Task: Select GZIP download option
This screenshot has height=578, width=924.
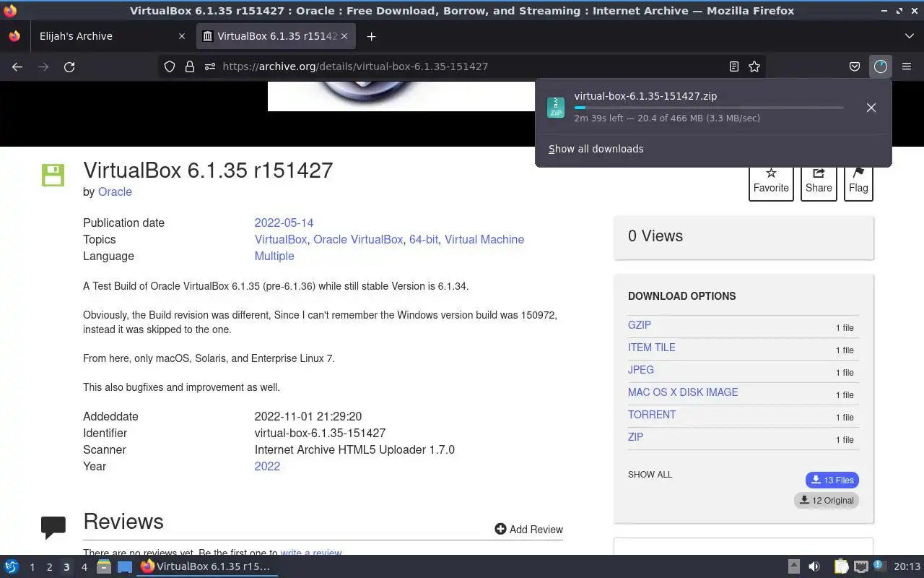Action: [640, 325]
